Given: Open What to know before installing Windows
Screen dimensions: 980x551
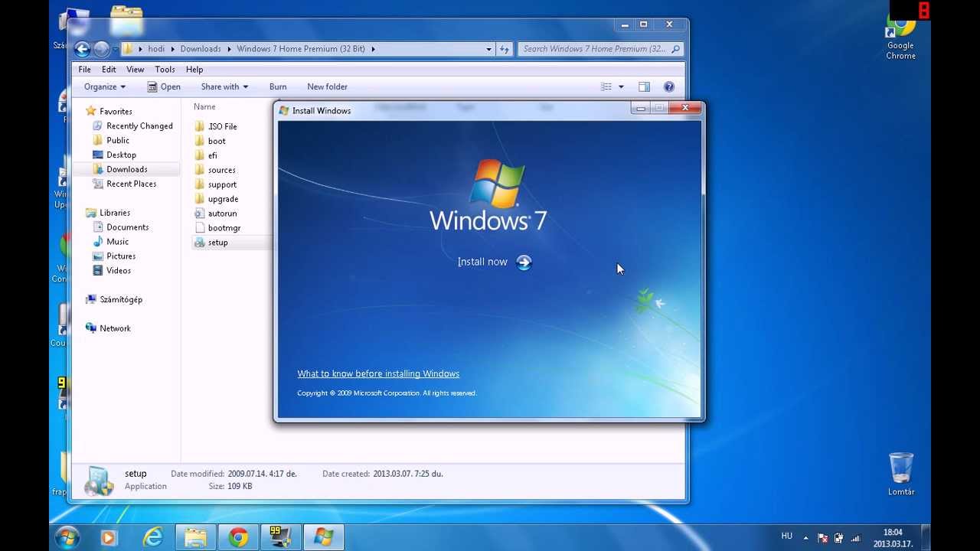Looking at the screenshot, I should [378, 373].
